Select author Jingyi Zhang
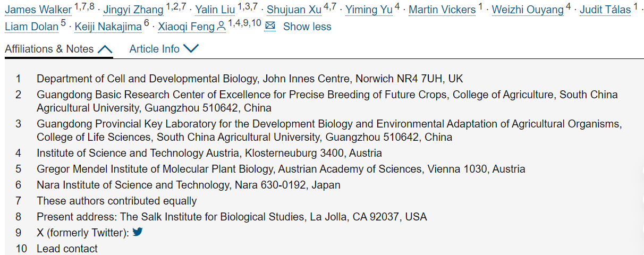The height and width of the screenshot is (255, 644). pyautogui.click(x=133, y=10)
